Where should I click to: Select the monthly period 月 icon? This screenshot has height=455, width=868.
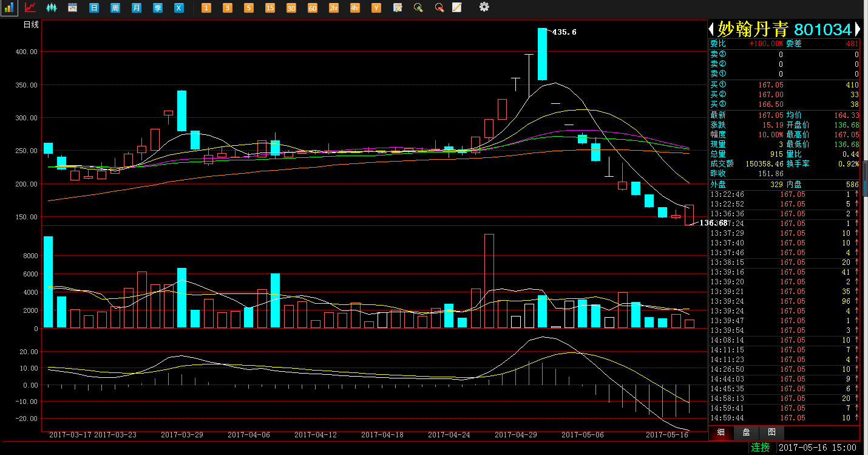coord(136,8)
